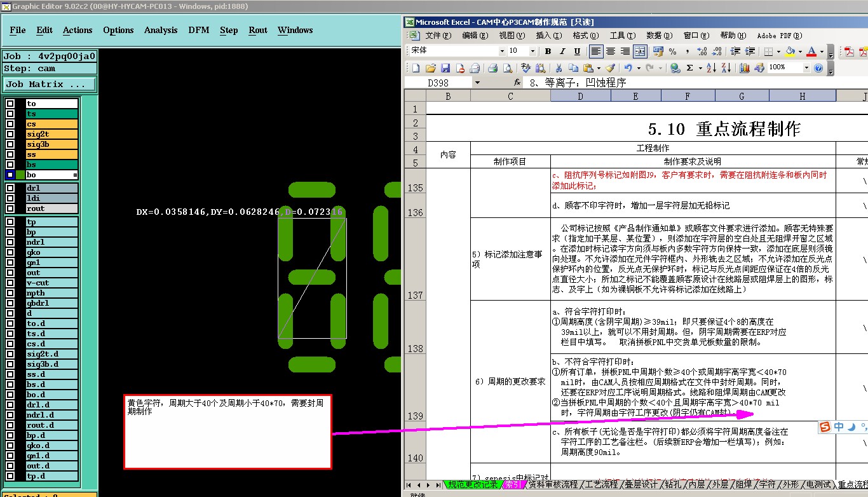Apply percent style in Excel

672,51
